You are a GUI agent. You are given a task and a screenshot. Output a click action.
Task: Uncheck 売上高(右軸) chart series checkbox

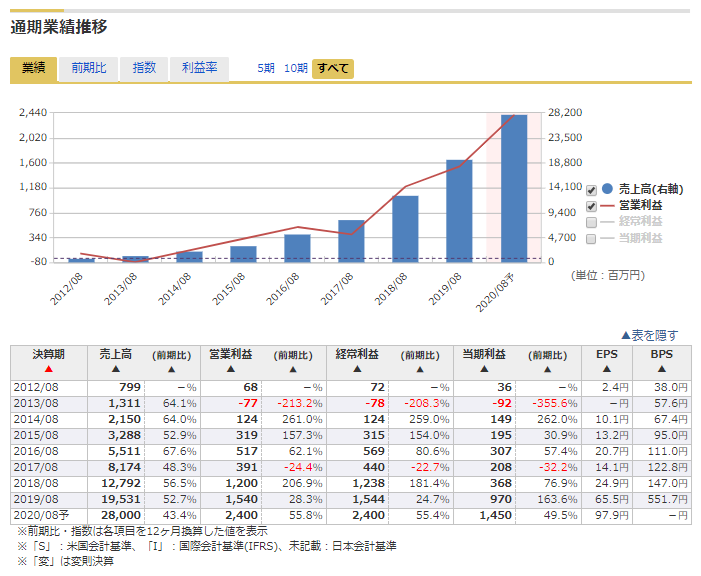tap(591, 190)
